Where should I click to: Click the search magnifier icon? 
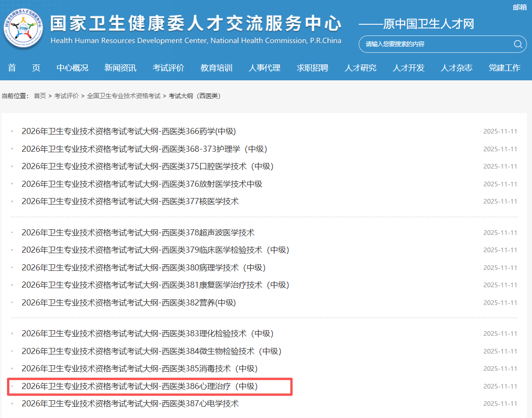click(518, 44)
